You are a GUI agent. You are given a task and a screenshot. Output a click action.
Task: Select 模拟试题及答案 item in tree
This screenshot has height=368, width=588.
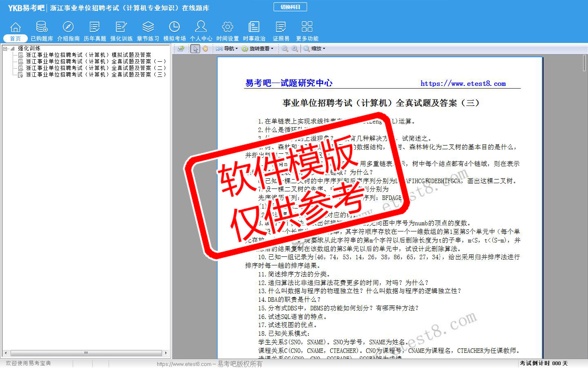(88, 55)
